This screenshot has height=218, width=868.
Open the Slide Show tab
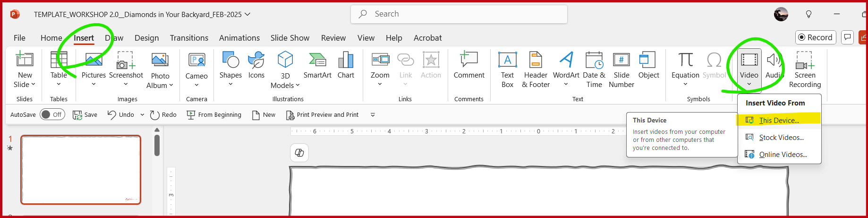click(x=289, y=38)
